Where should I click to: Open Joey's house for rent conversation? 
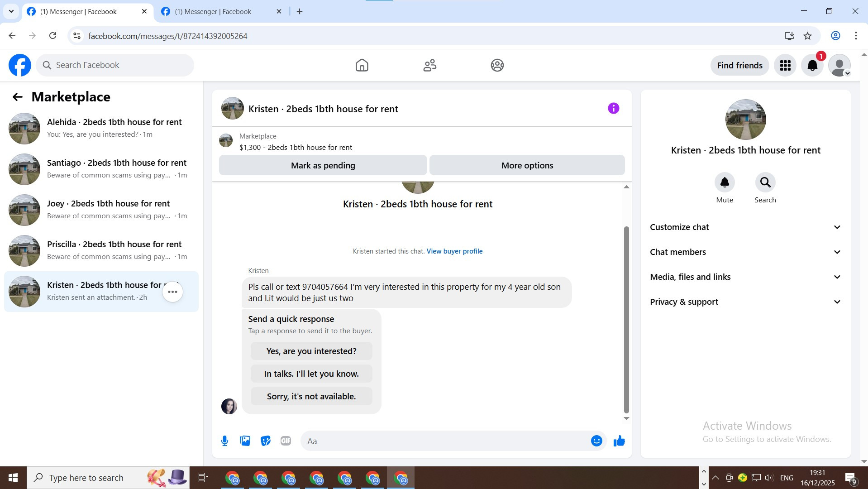pos(101,210)
